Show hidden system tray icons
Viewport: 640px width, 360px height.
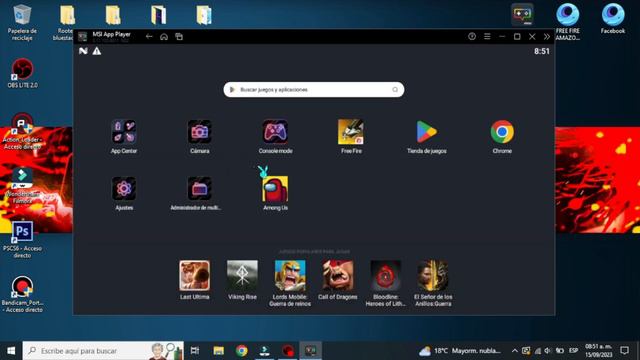(515, 351)
